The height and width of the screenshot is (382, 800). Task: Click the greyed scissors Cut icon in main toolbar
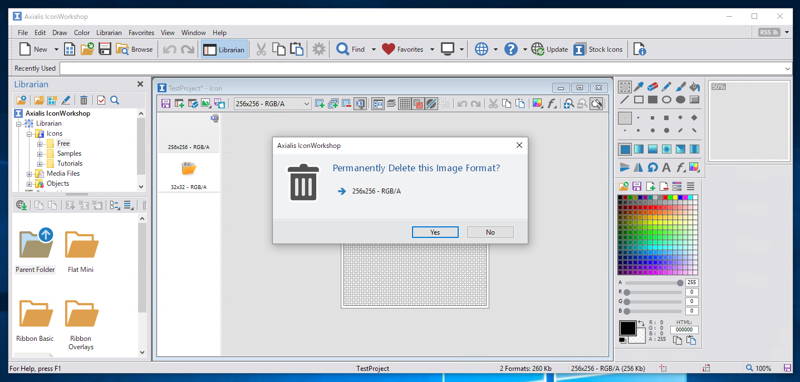(261, 49)
